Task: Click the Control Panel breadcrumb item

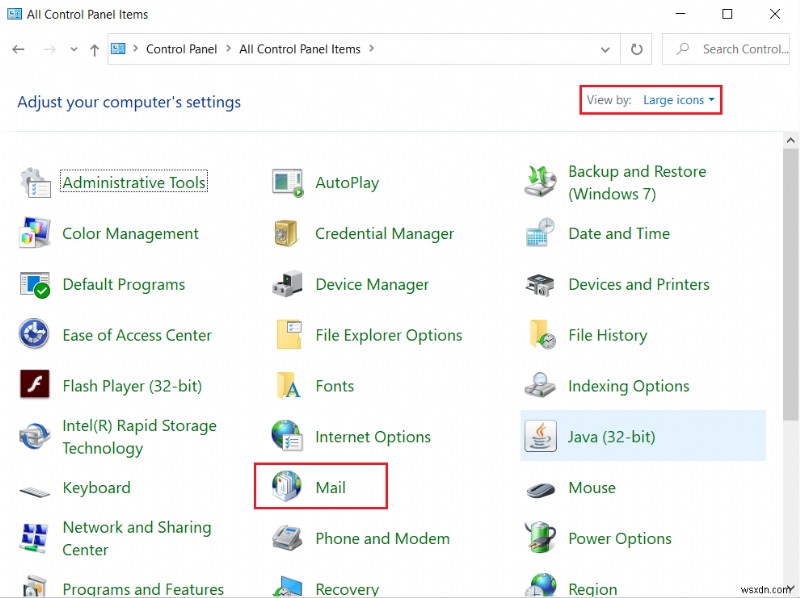Action: [x=181, y=48]
